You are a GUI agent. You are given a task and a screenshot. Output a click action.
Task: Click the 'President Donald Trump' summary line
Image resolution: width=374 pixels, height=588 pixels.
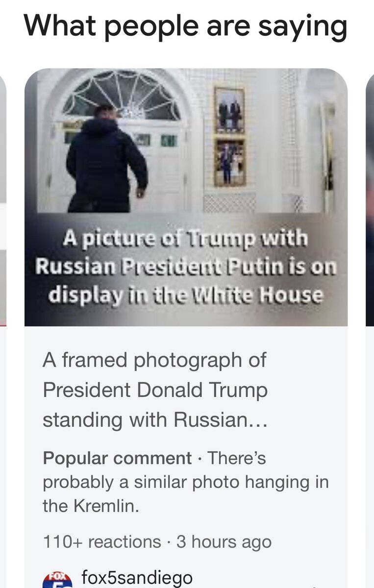[x=155, y=390]
